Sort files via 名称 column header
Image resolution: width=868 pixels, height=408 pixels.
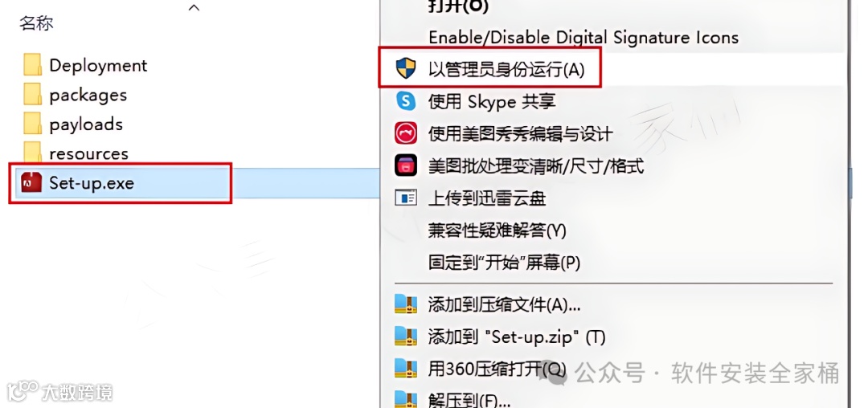tap(36, 23)
